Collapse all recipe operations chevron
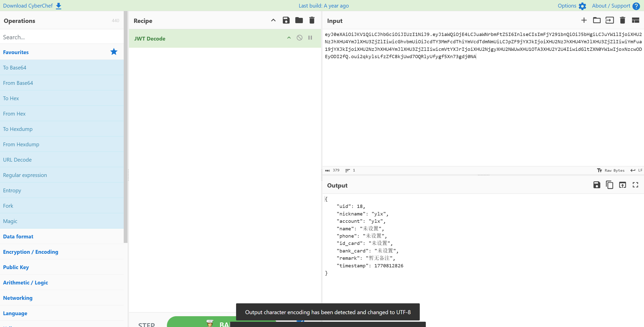Viewport: 644px width, 327px height. (x=273, y=20)
